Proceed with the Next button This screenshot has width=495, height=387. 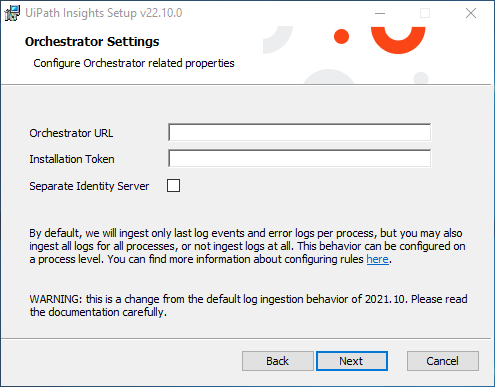[x=352, y=361]
